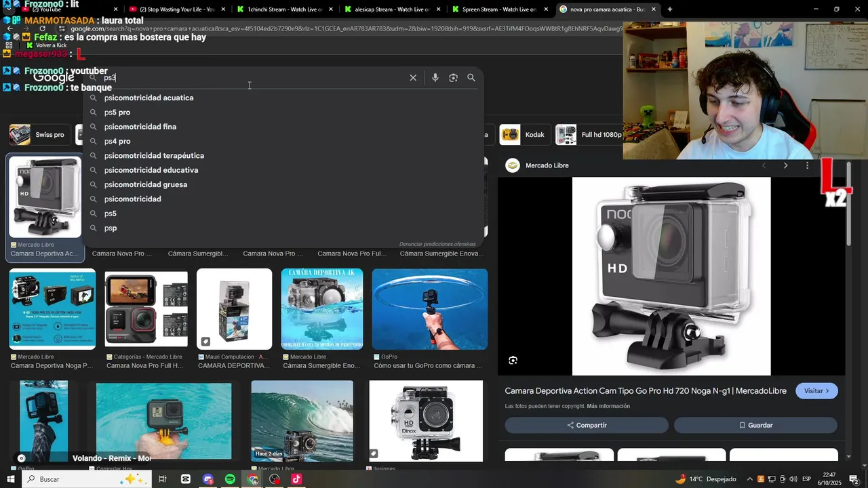Image resolution: width=868 pixels, height=488 pixels.
Task: Clear the Google search box text
Action: point(413,78)
